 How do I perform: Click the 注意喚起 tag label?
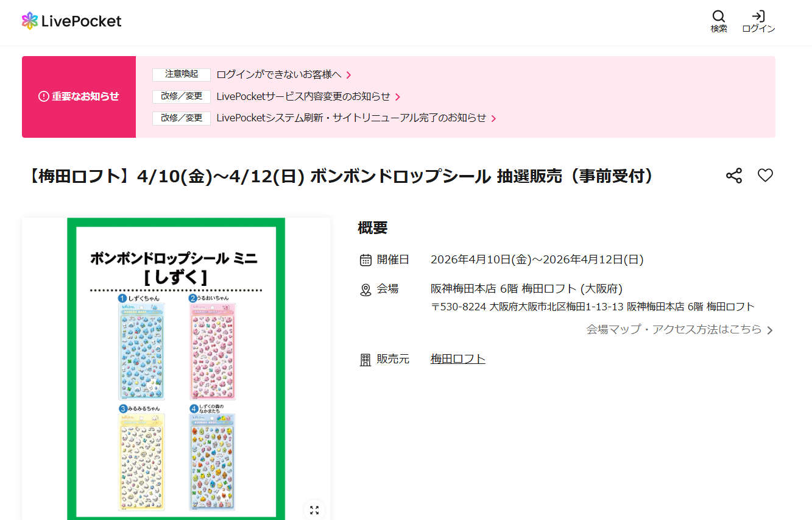point(182,74)
